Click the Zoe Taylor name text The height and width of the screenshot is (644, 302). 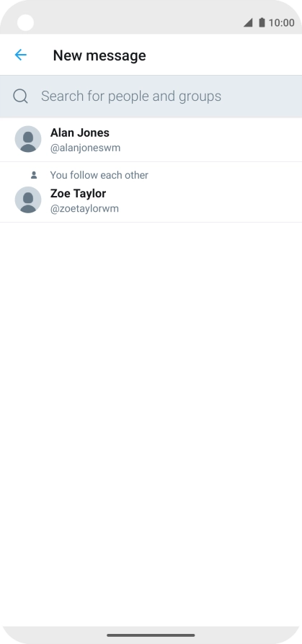(78, 194)
